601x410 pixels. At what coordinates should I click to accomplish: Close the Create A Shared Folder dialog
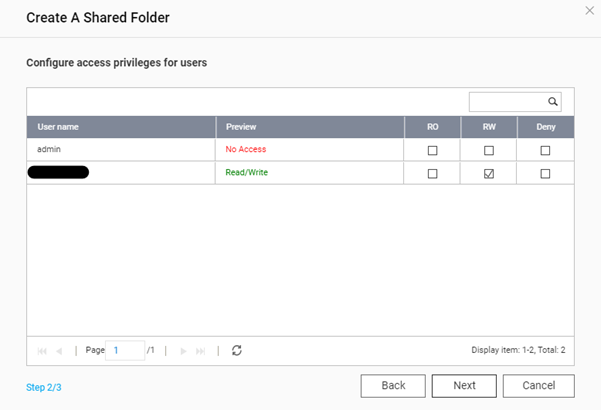point(589,10)
